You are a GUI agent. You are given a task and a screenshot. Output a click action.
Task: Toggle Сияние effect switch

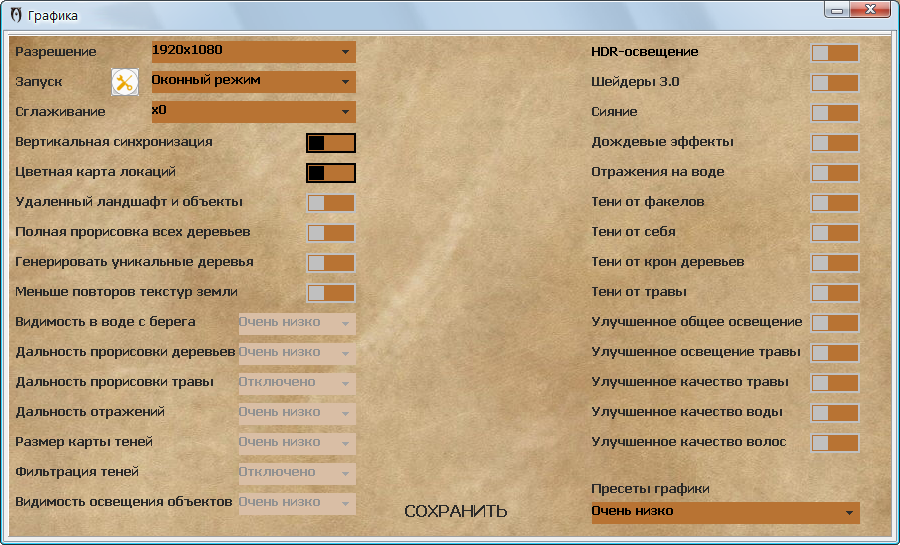click(834, 112)
